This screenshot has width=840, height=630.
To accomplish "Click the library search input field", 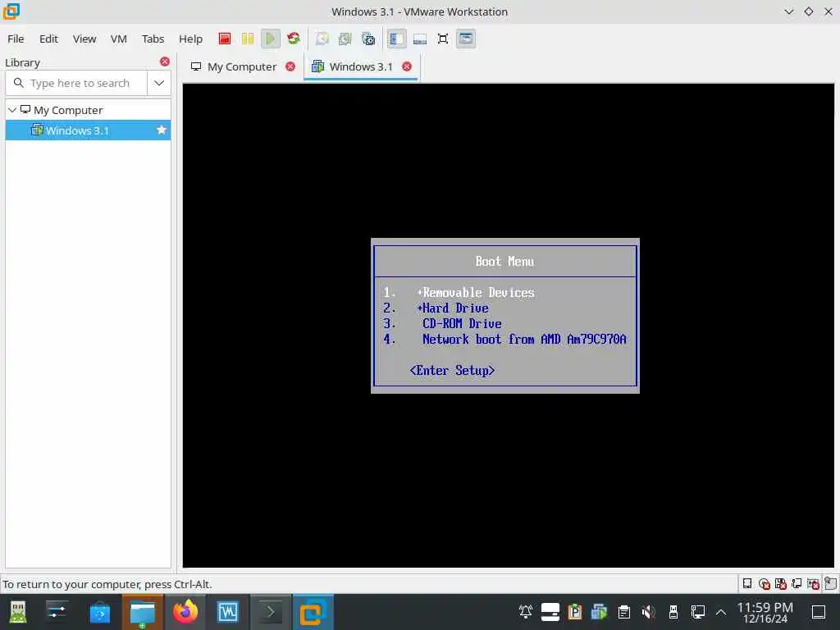I will click(x=76, y=83).
